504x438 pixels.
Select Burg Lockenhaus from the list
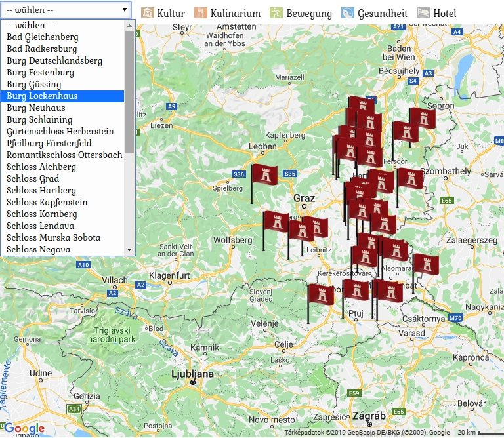(42, 96)
